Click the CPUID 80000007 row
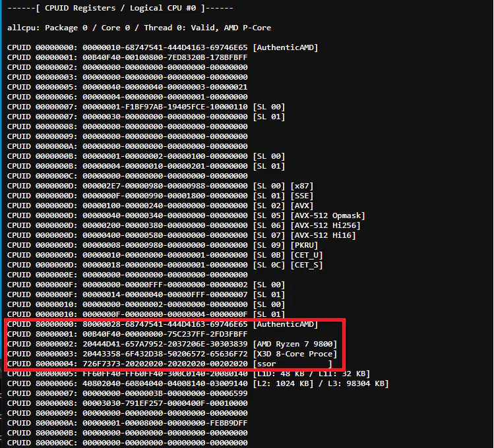 tap(127, 393)
